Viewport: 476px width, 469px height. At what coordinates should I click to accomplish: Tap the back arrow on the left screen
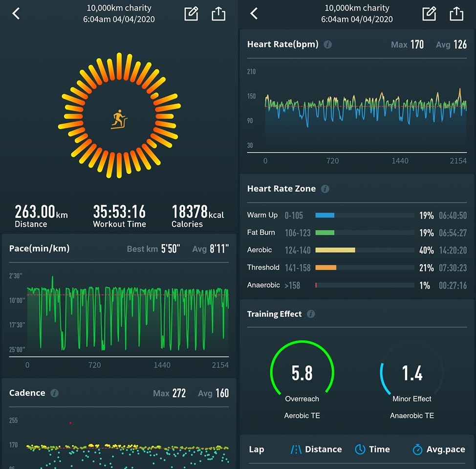click(x=16, y=14)
